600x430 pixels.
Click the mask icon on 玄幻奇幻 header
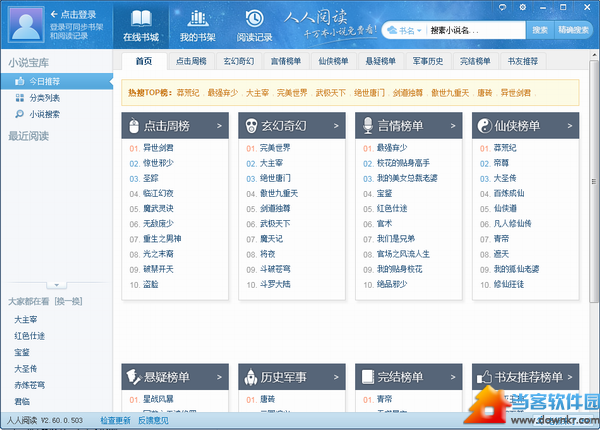point(251,125)
